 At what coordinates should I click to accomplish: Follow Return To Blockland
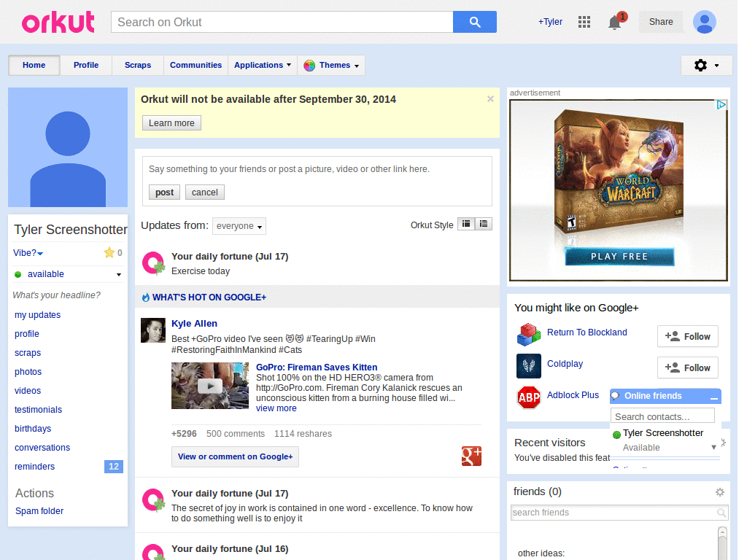click(x=687, y=337)
